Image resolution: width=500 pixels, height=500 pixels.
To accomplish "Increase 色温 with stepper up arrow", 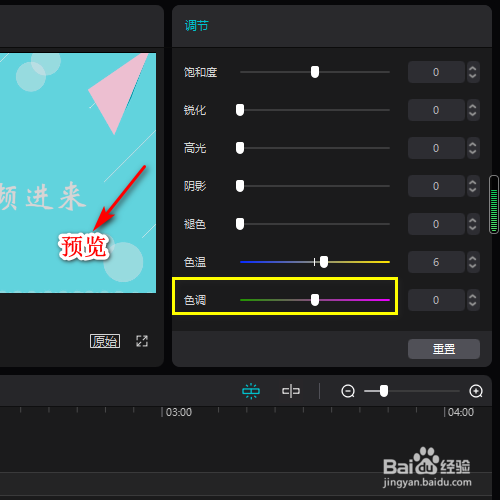I will click(x=473, y=258).
